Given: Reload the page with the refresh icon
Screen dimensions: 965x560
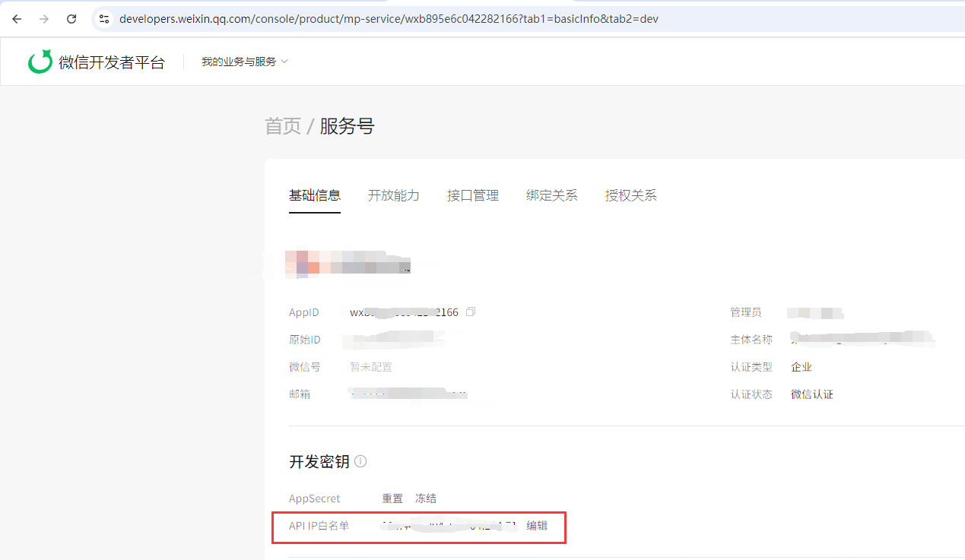Looking at the screenshot, I should [x=71, y=19].
